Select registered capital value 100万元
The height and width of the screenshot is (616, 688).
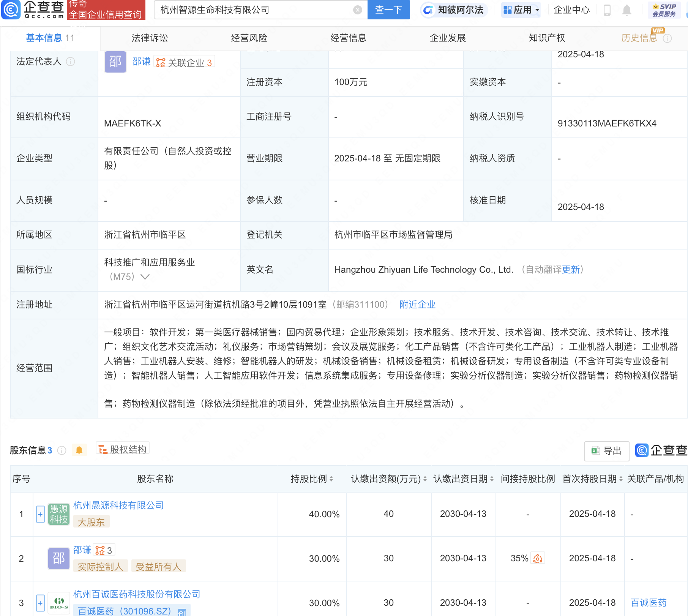(x=351, y=82)
